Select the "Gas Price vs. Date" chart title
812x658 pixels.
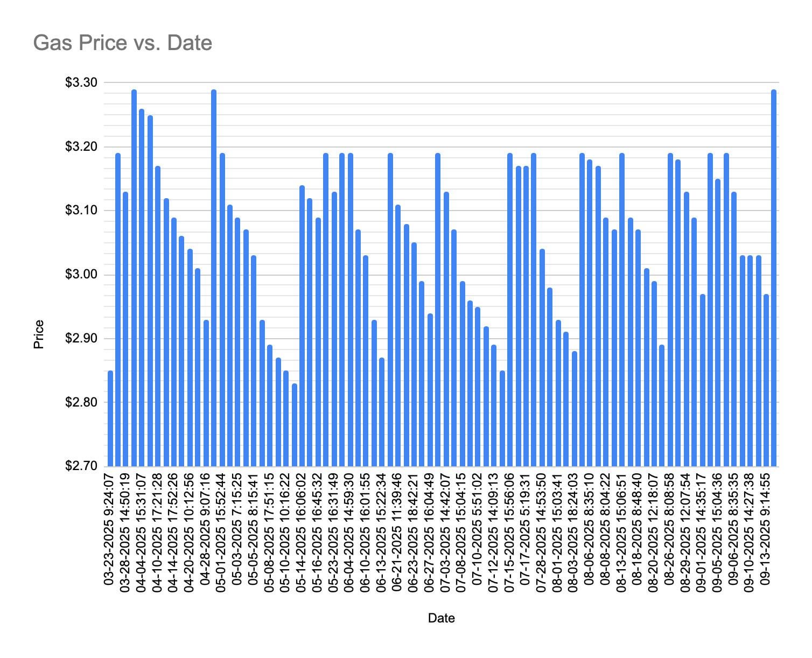point(123,43)
